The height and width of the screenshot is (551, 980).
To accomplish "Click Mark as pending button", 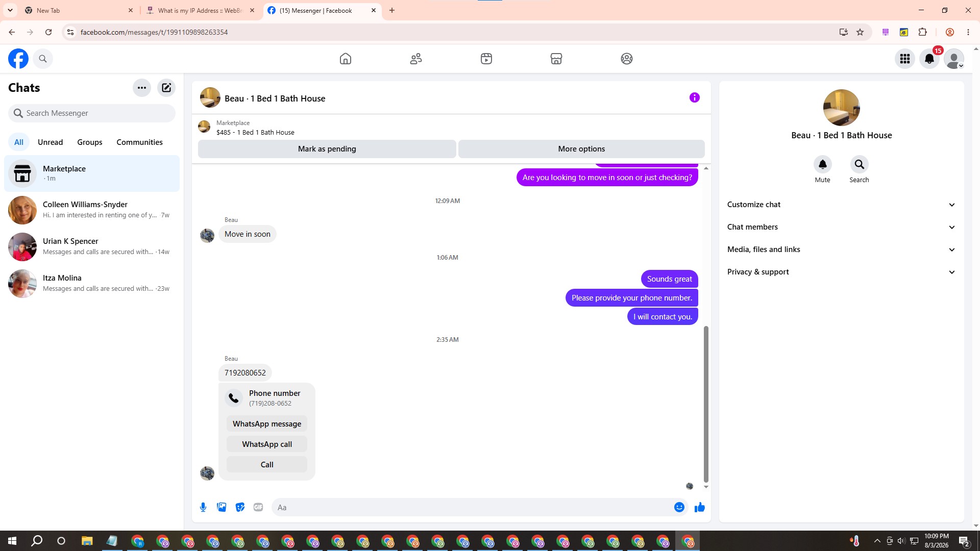I will click(x=327, y=149).
